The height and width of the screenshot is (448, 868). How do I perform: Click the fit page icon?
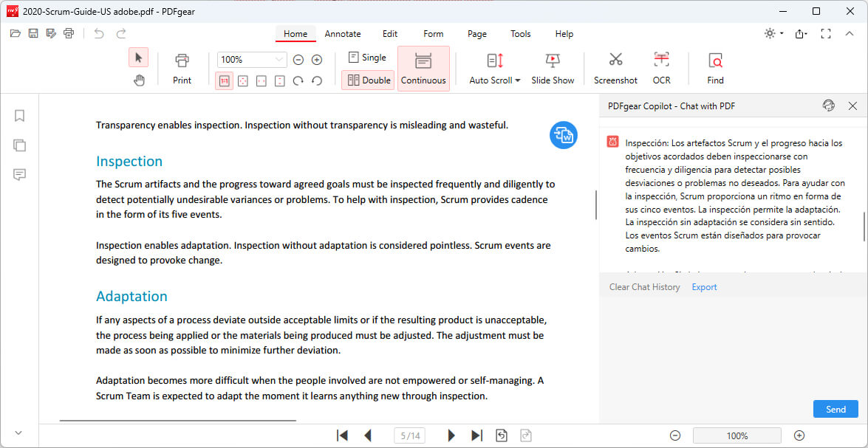pos(242,80)
